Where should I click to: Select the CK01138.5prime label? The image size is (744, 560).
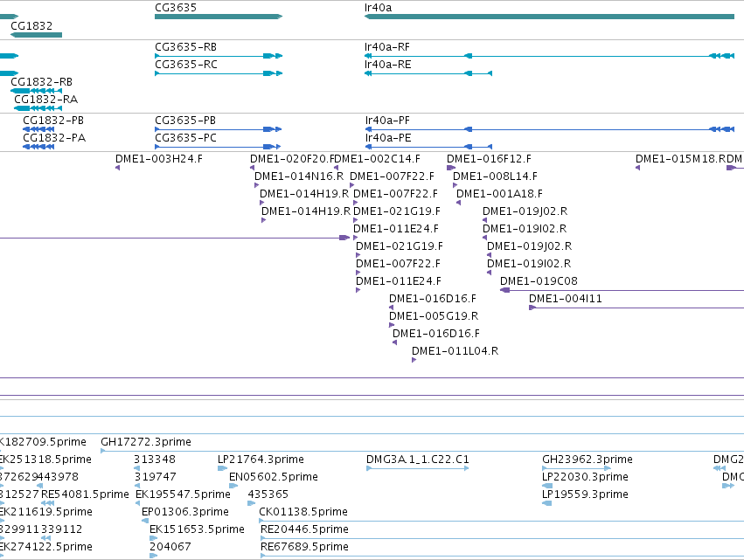[303, 512]
